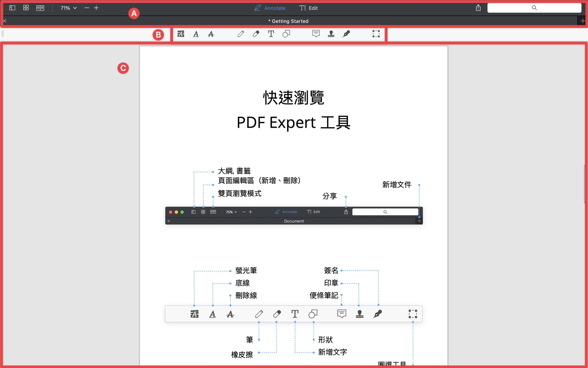Add a new tab with the plus button

pyautogui.click(x=583, y=21)
